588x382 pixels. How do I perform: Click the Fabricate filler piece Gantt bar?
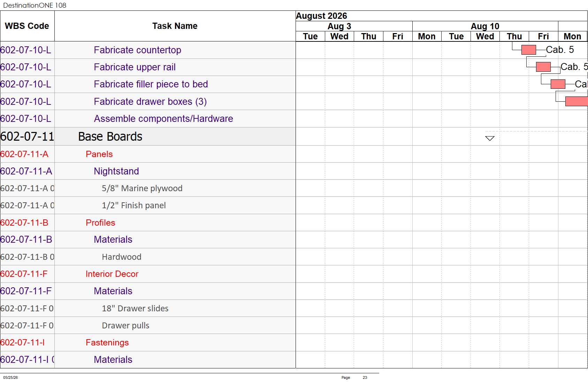[x=558, y=84]
